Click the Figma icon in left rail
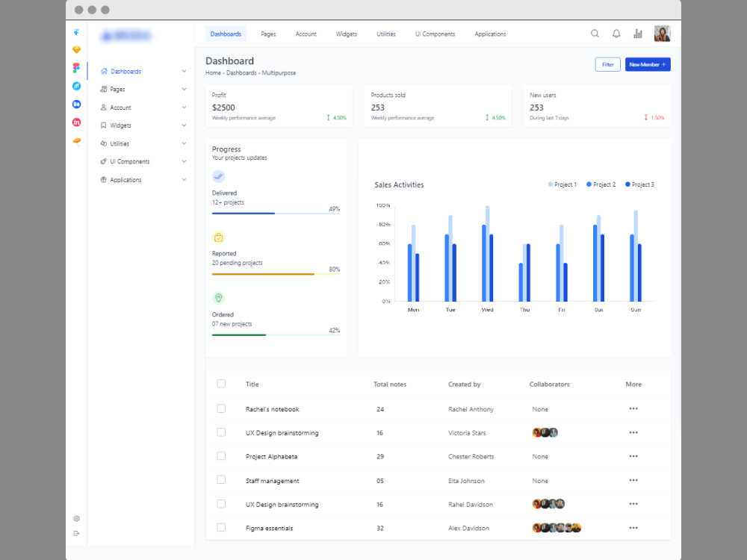 click(x=76, y=68)
